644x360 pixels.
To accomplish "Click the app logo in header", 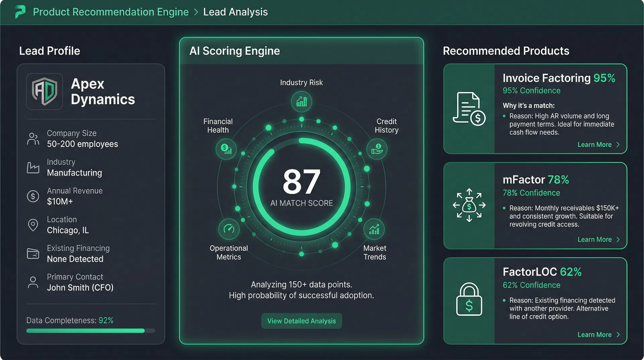I will 20,12.
